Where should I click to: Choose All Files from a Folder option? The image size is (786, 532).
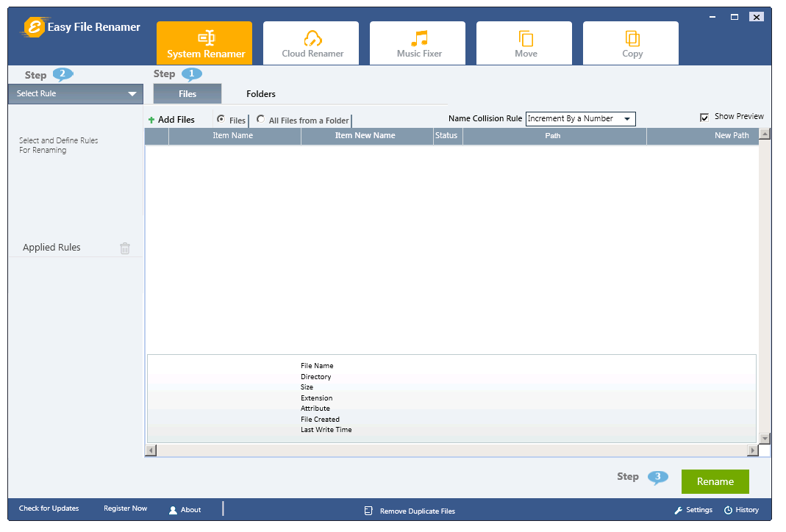tap(261, 119)
